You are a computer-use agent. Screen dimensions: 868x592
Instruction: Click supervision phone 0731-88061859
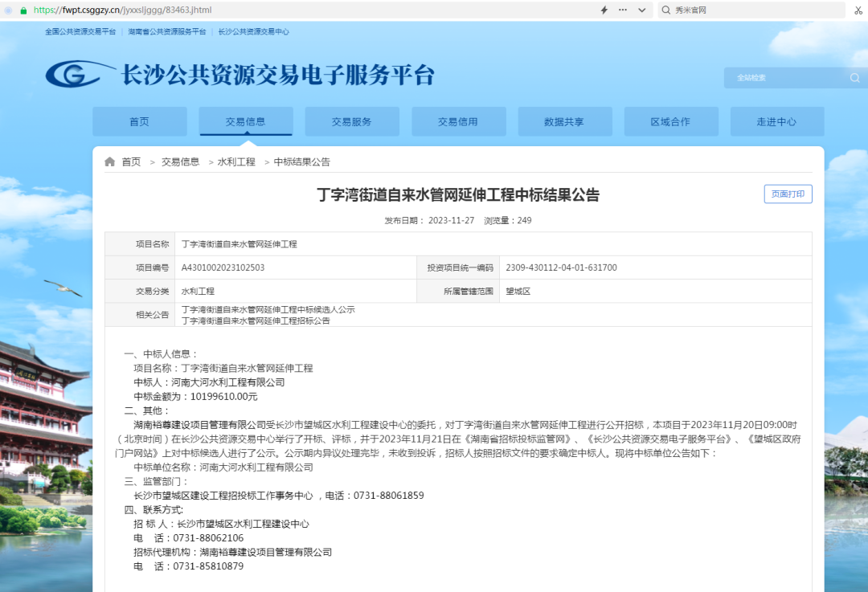click(389, 496)
